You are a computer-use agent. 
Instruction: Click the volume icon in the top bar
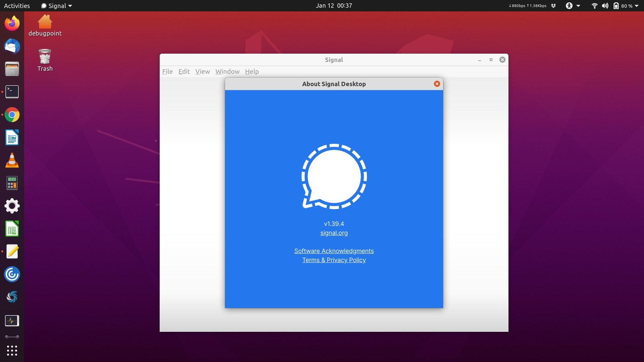(605, 6)
